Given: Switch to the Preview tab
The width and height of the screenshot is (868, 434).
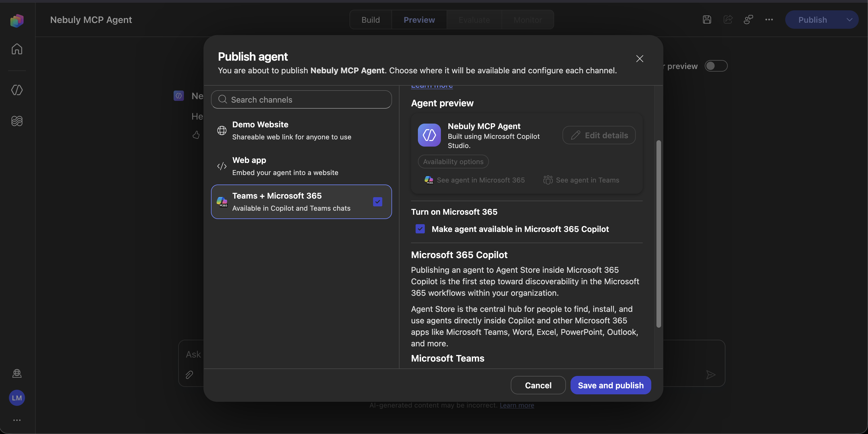Looking at the screenshot, I should (419, 20).
